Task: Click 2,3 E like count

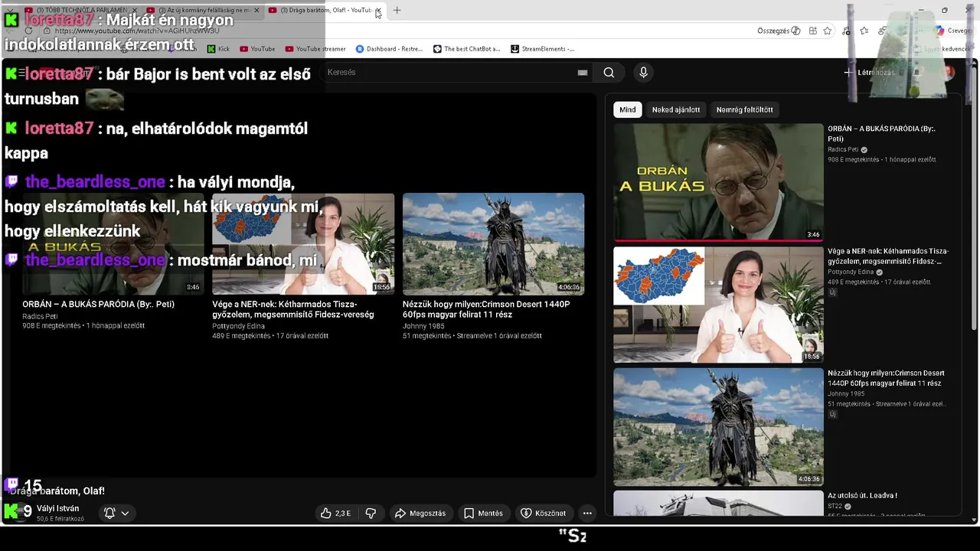Action: [343, 514]
